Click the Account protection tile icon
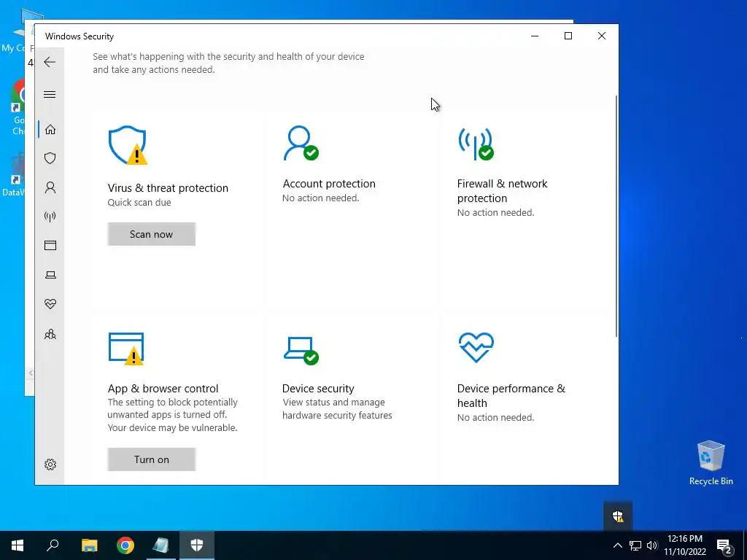This screenshot has width=747, height=560. [301, 143]
